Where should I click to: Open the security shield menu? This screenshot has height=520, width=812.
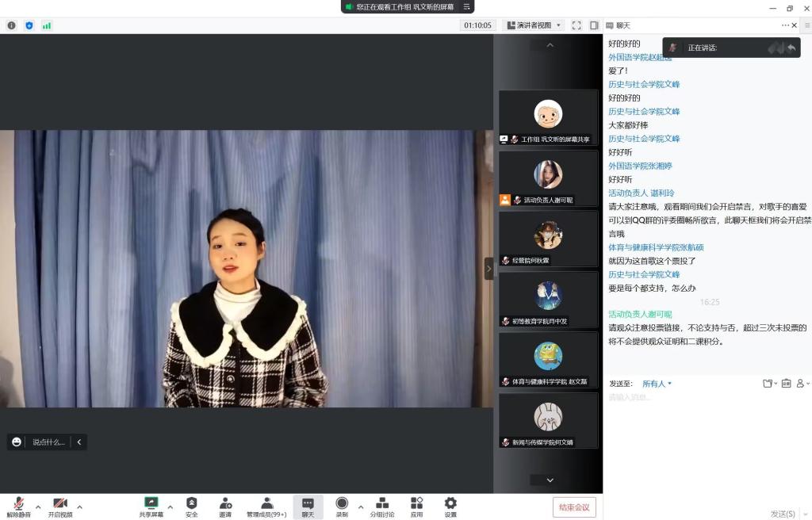192,507
